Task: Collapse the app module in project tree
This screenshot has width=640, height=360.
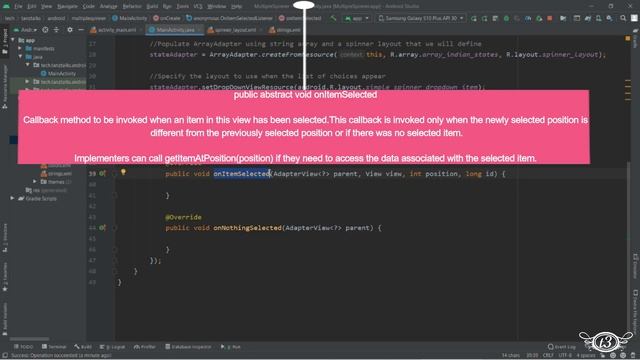Action: (13, 40)
